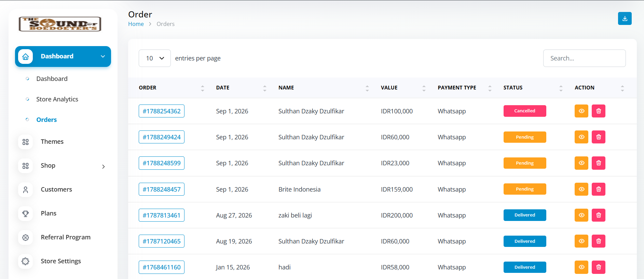This screenshot has width=644, height=279.
Task: Open the entries per page dropdown
Action: (x=154, y=58)
